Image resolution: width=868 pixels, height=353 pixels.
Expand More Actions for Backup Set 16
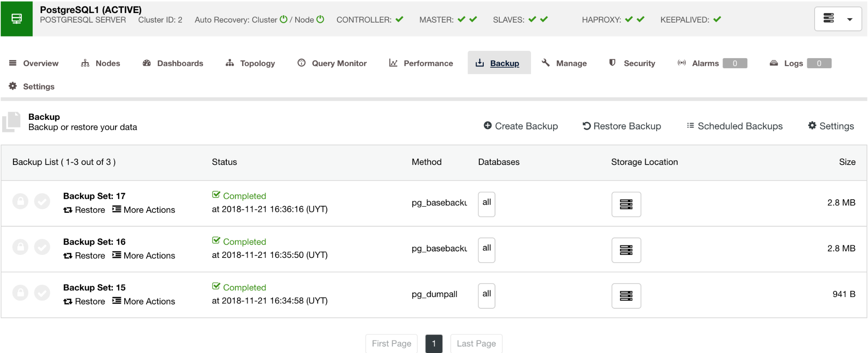(144, 256)
